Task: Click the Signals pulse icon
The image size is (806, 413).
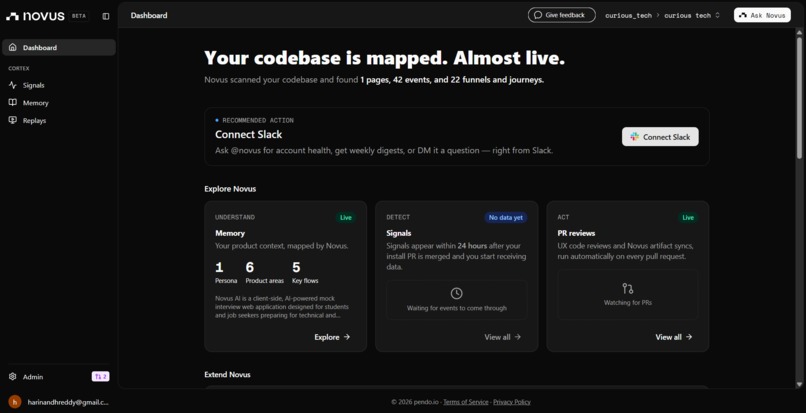Action: pyautogui.click(x=13, y=85)
